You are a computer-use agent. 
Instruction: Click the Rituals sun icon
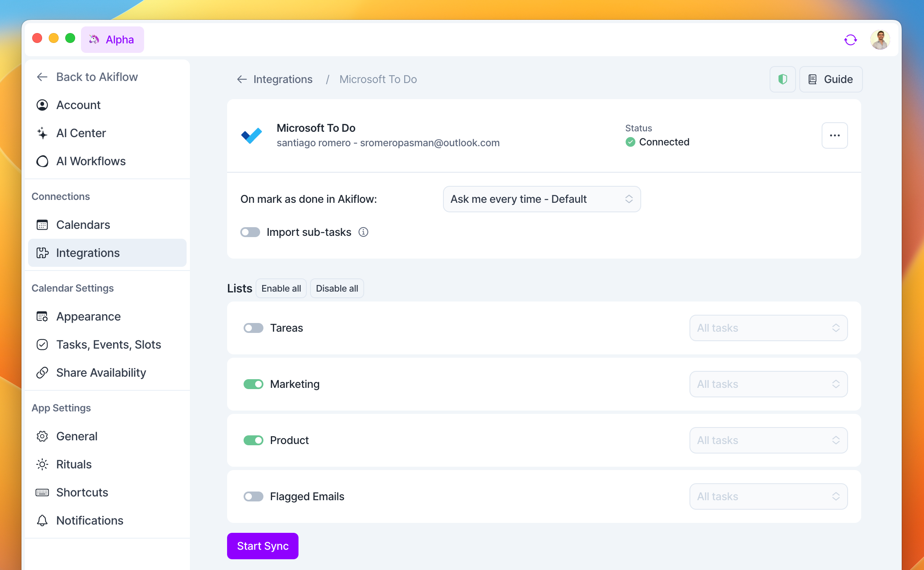coord(42,464)
